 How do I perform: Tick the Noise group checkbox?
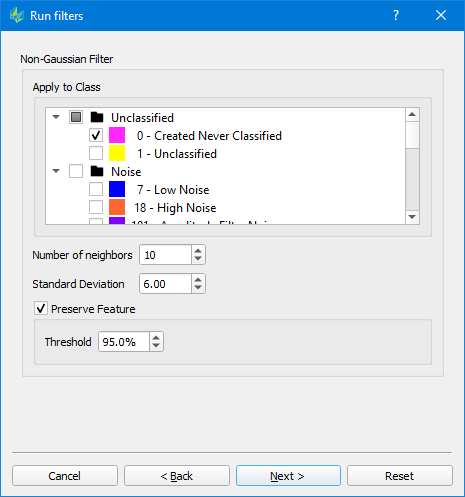(x=76, y=171)
